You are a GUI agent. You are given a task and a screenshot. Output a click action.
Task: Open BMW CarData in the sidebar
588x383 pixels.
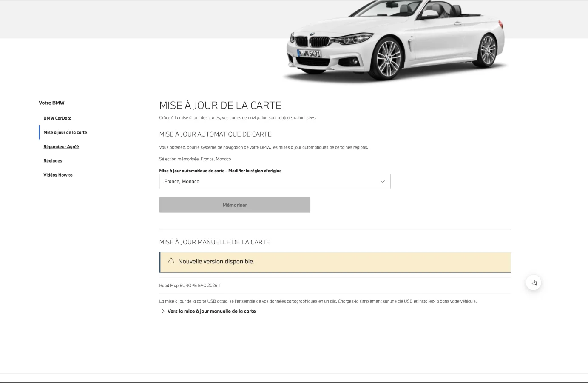click(57, 118)
